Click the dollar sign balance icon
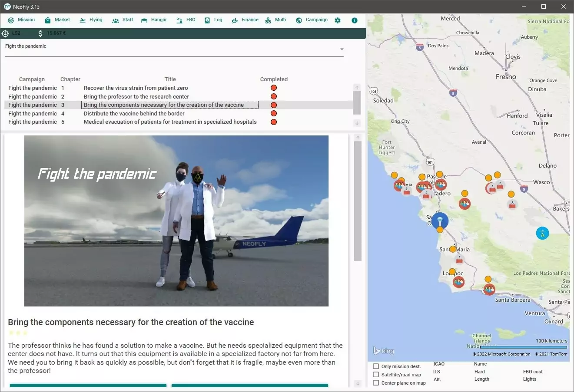 [x=40, y=33]
